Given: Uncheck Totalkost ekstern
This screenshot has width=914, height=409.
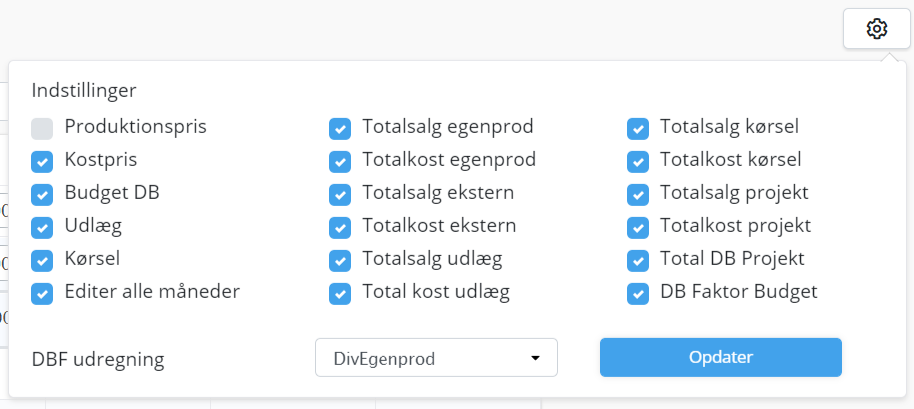Looking at the screenshot, I should tap(340, 228).
